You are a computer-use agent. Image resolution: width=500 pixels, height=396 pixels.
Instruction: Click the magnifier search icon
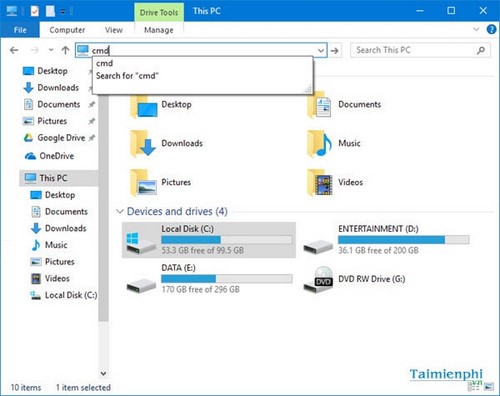[x=481, y=50]
